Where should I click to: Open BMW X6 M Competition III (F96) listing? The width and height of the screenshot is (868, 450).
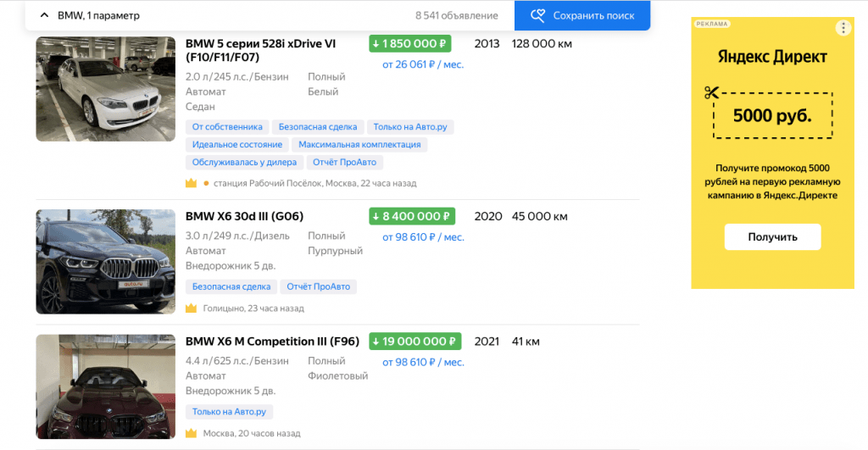click(x=272, y=342)
